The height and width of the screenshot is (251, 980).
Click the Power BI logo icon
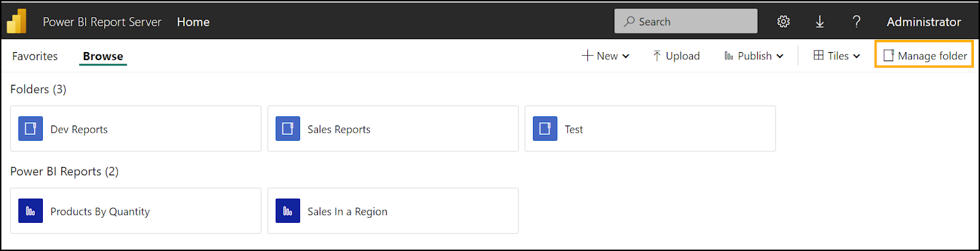[x=17, y=21]
